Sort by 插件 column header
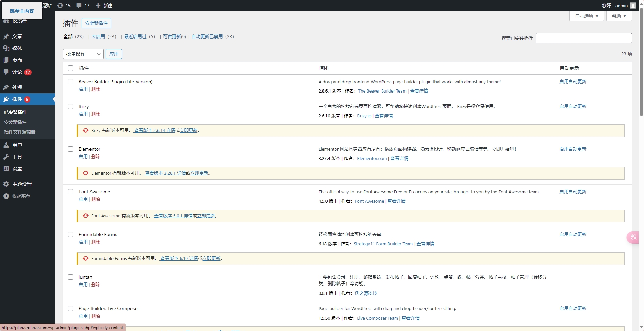This screenshot has width=644, height=331. 84,68
